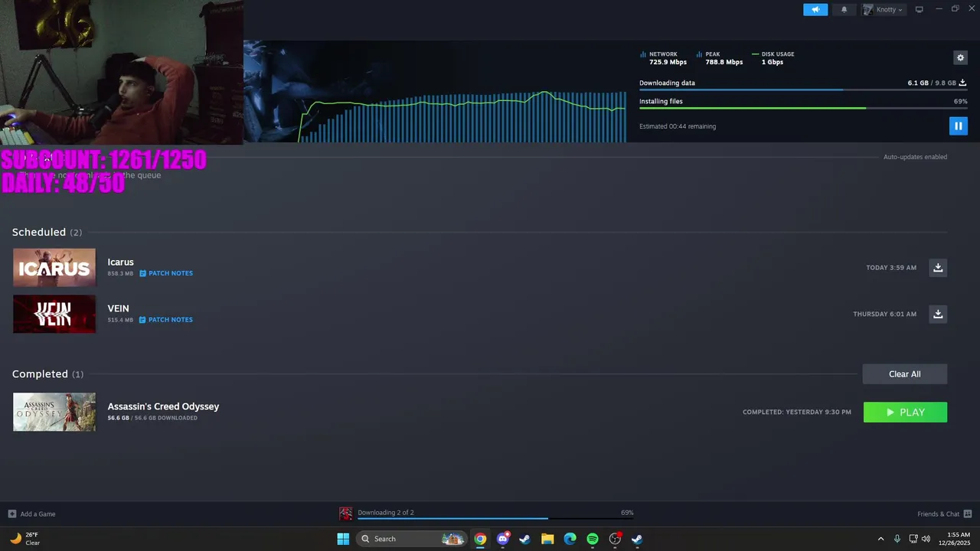Click the TODAY 3:59 AM schedule time

(891, 268)
